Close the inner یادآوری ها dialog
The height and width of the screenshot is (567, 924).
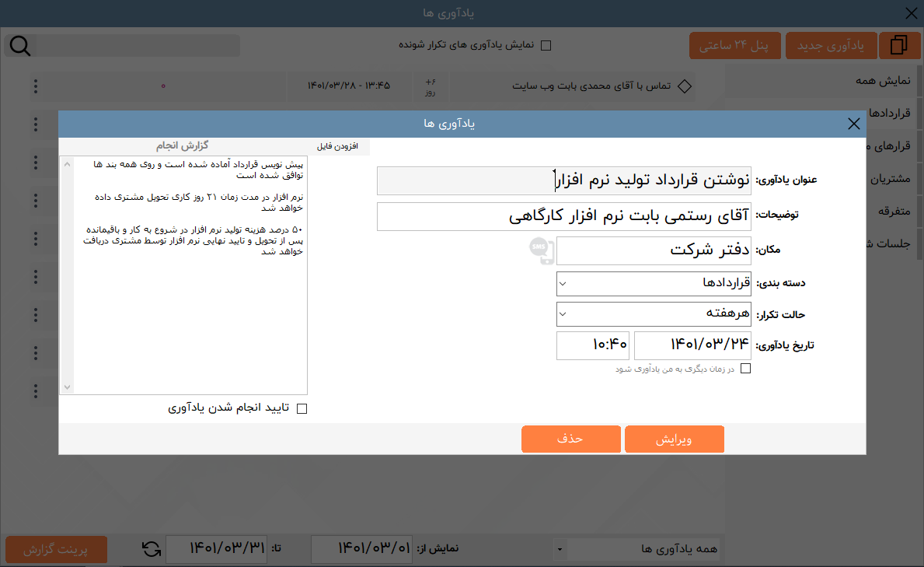click(853, 124)
